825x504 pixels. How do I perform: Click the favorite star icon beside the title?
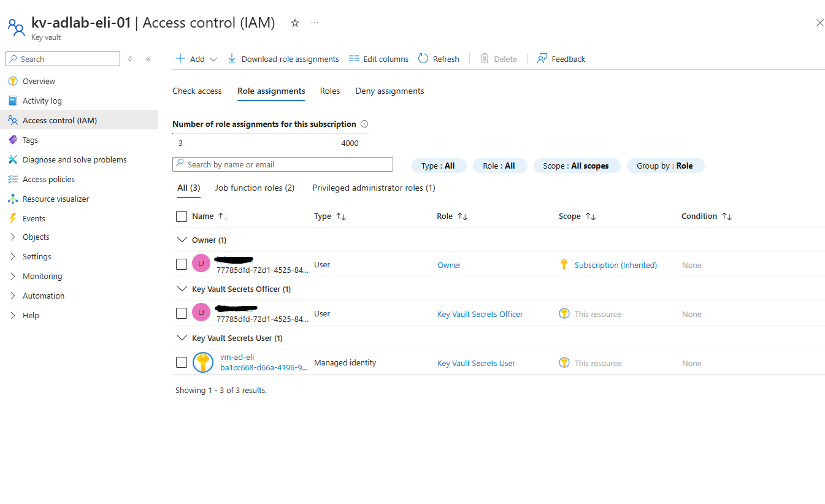pos(295,23)
